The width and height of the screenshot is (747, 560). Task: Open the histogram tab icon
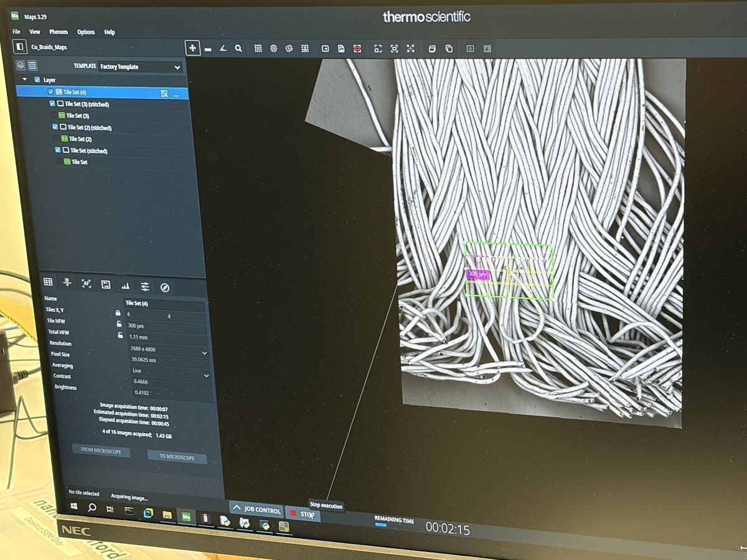pyautogui.click(x=125, y=286)
